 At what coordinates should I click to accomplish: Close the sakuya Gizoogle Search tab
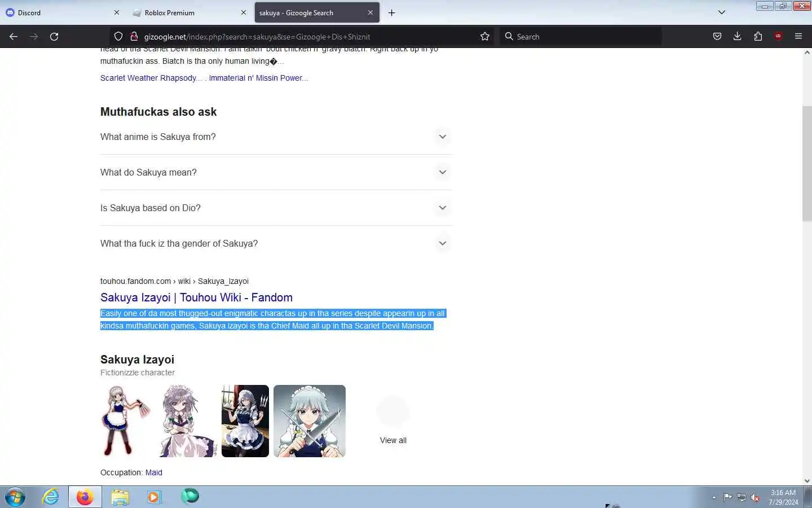pyautogui.click(x=370, y=12)
